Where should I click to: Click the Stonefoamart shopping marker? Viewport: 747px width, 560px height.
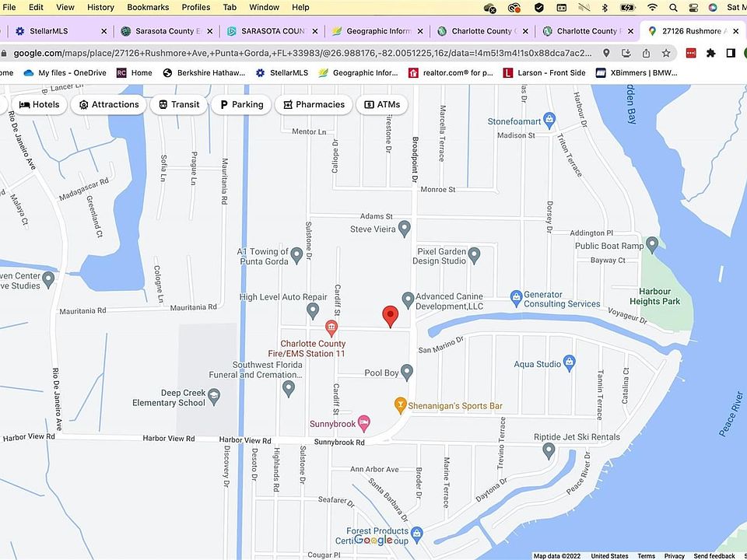[549, 120]
